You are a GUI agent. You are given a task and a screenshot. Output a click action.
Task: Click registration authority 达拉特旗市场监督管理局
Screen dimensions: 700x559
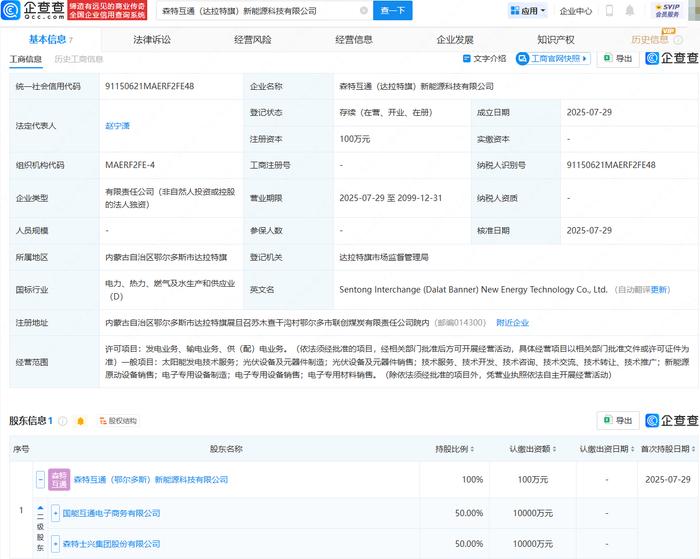(x=384, y=257)
